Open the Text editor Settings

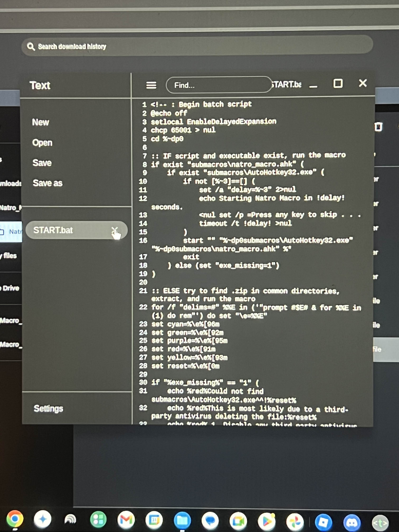(48, 408)
